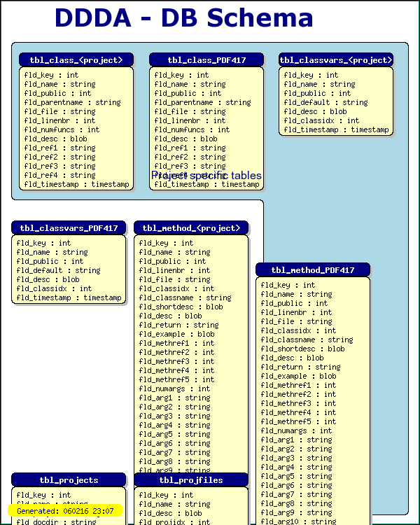Click the tbl_method_<project> table header
The image size is (420, 525).
pyautogui.click(x=191, y=228)
